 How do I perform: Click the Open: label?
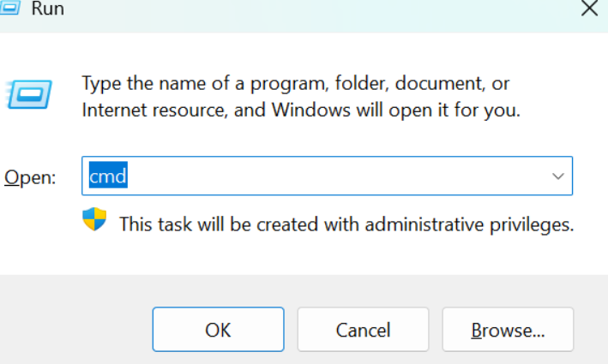(30, 178)
